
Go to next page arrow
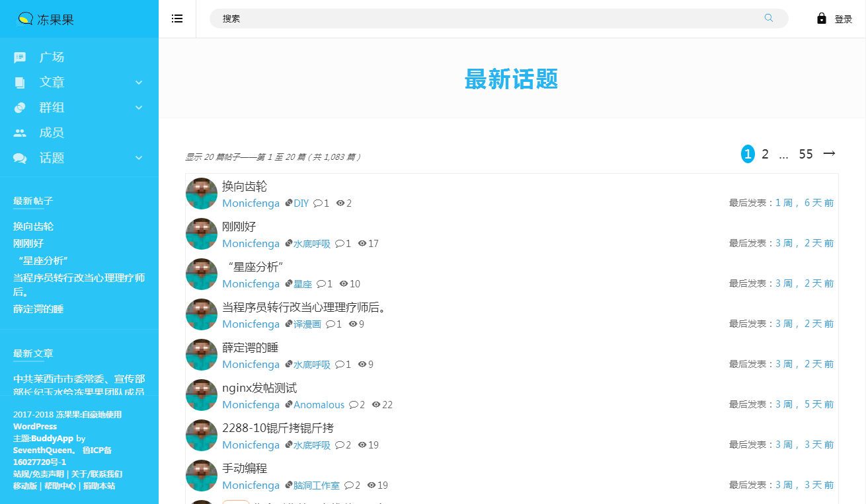pos(829,154)
